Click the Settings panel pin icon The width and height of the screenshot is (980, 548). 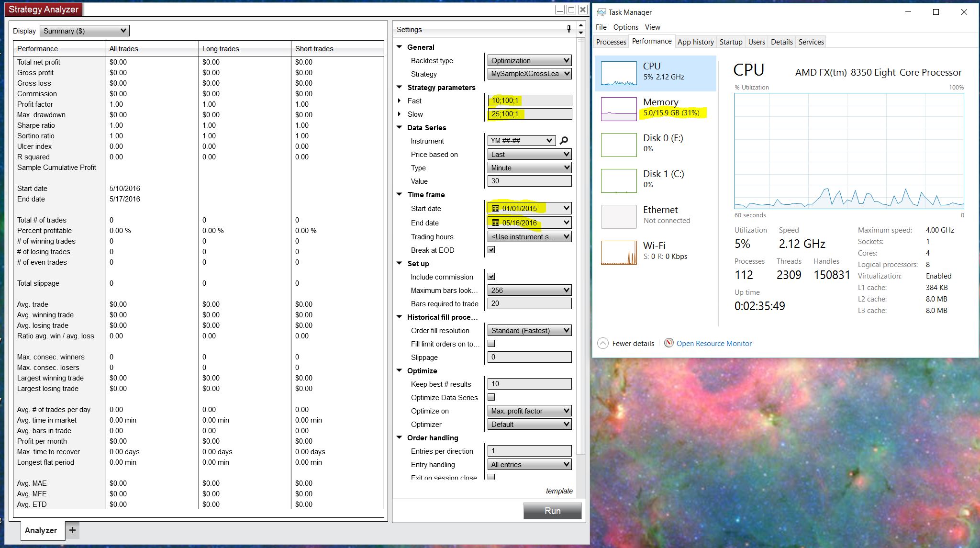coord(568,29)
